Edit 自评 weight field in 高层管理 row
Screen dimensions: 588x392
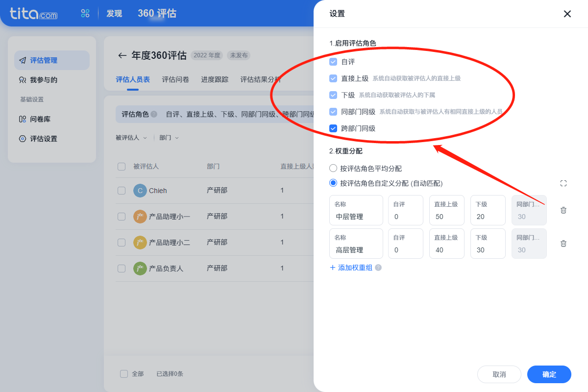(x=406, y=244)
